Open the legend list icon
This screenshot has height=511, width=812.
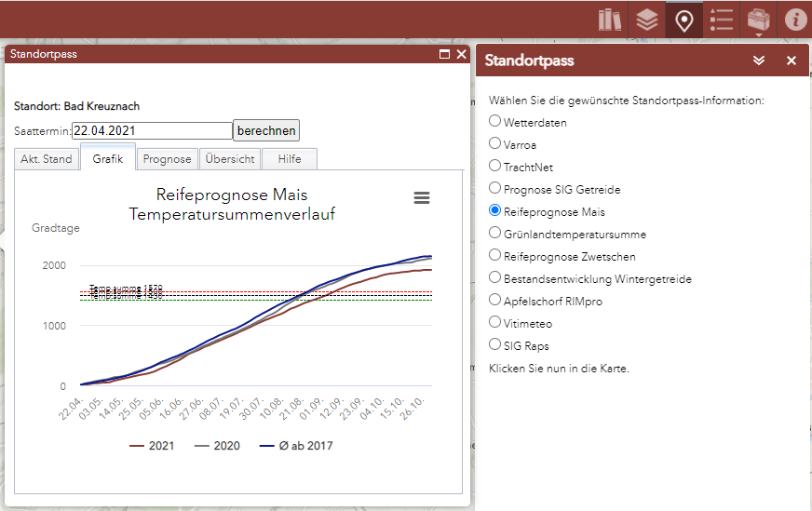tap(722, 20)
